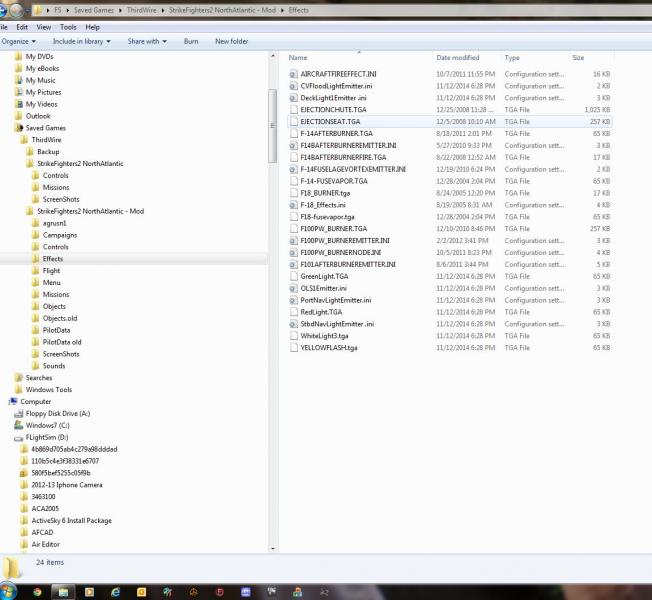The width and height of the screenshot is (652, 600).
Task: Click the Burn toolbar button
Action: coord(191,41)
